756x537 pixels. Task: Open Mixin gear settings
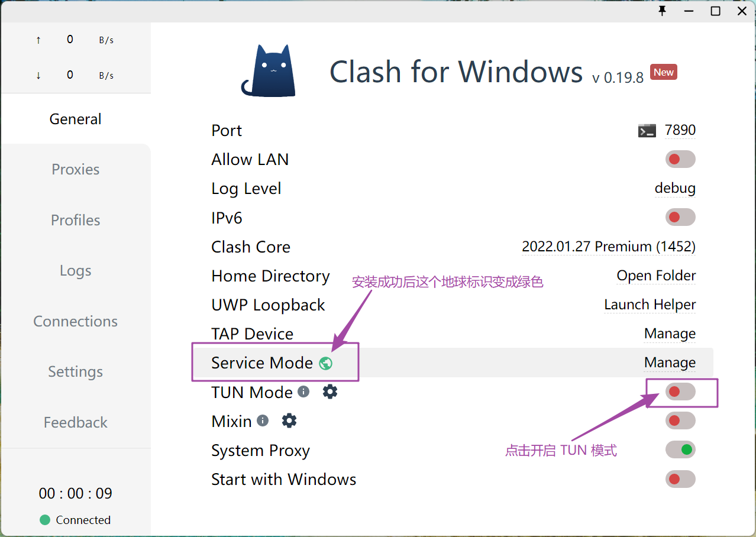click(289, 420)
